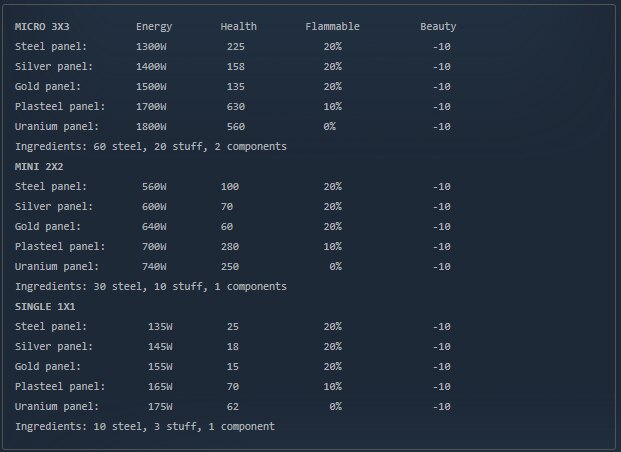
Task: Select the 1300W energy value
Action: tap(151, 47)
